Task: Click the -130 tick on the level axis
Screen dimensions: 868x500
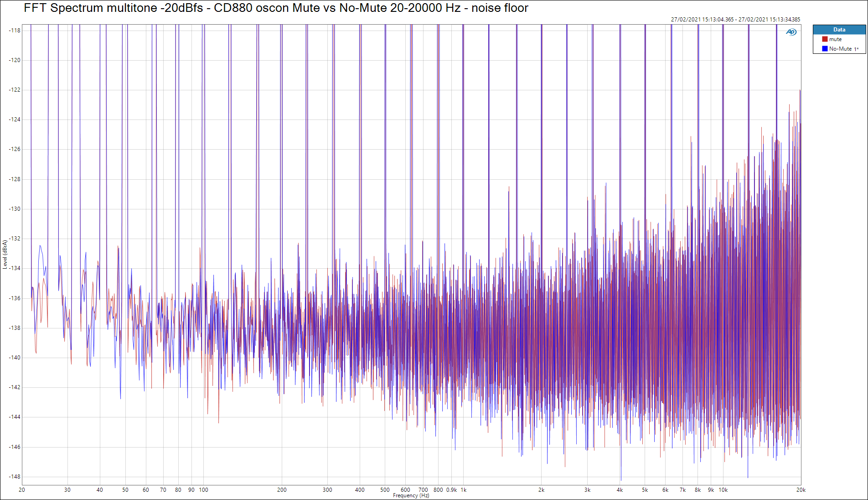Action: [x=15, y=209]
